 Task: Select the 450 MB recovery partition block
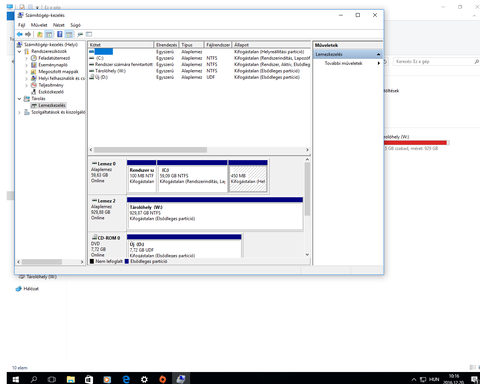pyautogui.click(x=248, y=176)
